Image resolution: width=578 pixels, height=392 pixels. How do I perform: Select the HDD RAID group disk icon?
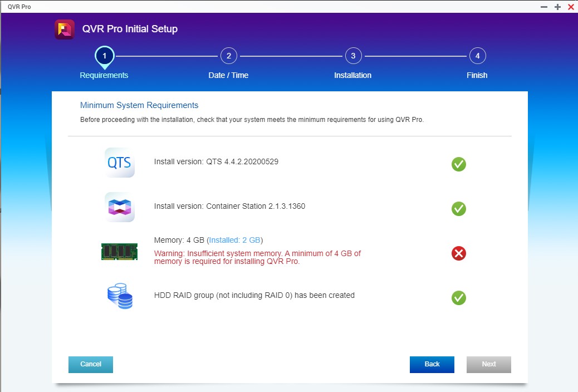(119, 296)
